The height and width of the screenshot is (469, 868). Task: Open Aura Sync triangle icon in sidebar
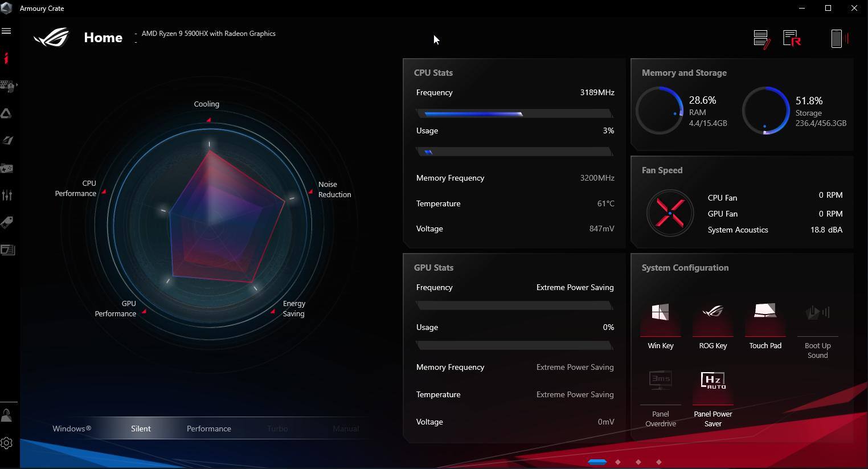click(x=7, y=113)
